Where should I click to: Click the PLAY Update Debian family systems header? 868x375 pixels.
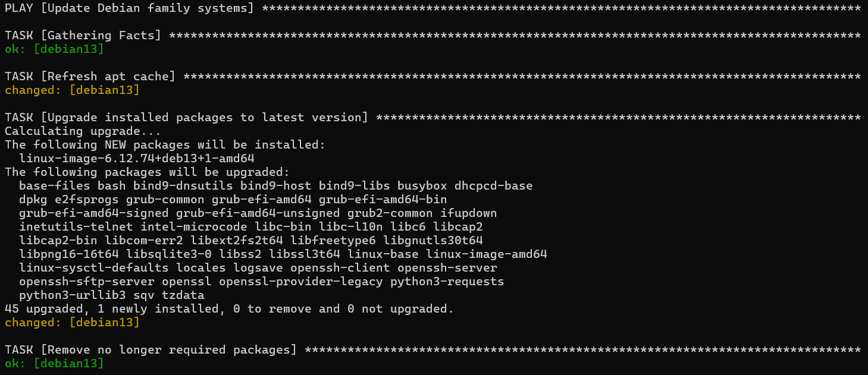pyautogui.click(x=129, y=8)
